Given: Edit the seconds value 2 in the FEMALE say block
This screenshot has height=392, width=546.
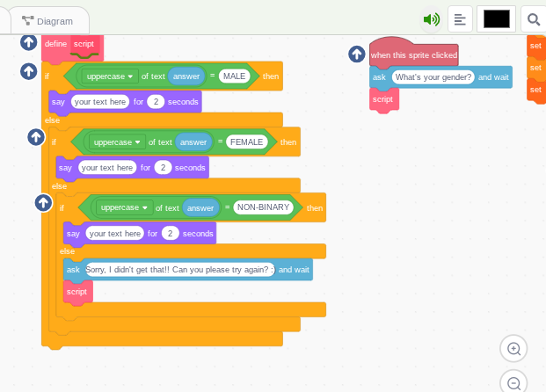Looking at the screenshot, I should click(x=163, y=168).
